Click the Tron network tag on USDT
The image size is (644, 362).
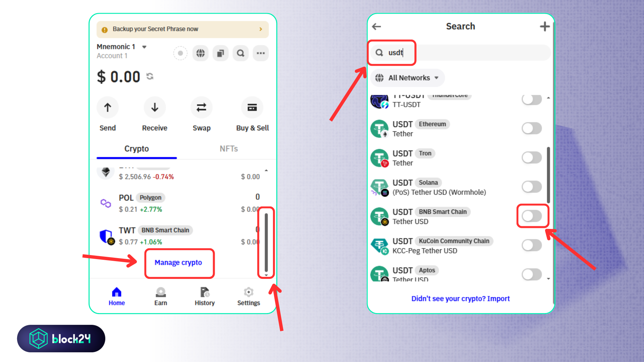(x=425, y=153)
